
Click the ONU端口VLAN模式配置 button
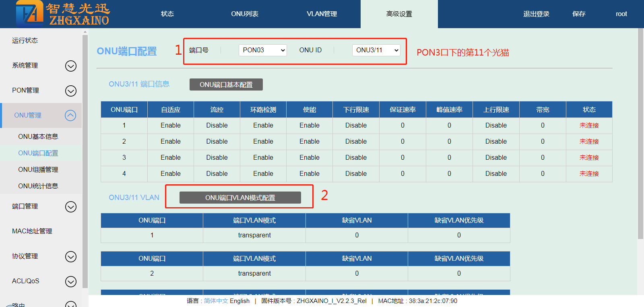coord(240,198)
